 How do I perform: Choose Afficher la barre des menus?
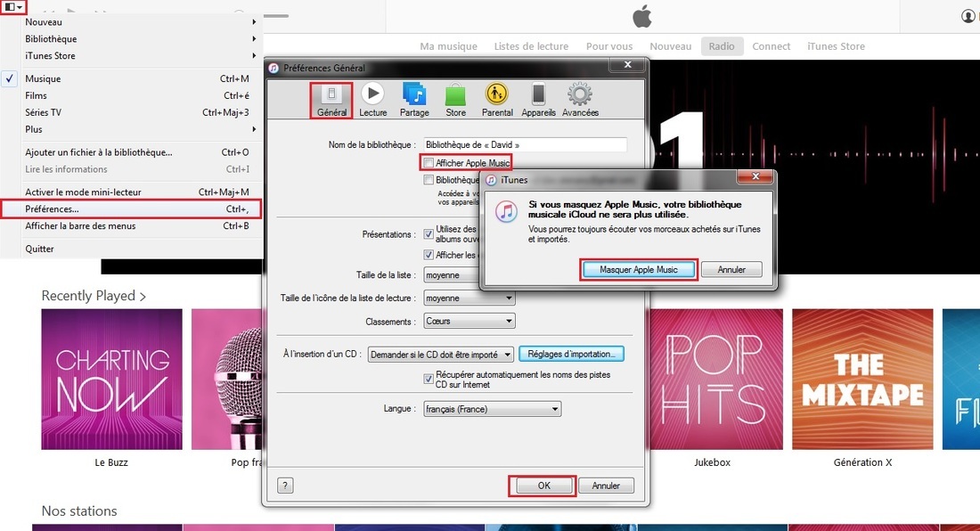tap(131, 226)
